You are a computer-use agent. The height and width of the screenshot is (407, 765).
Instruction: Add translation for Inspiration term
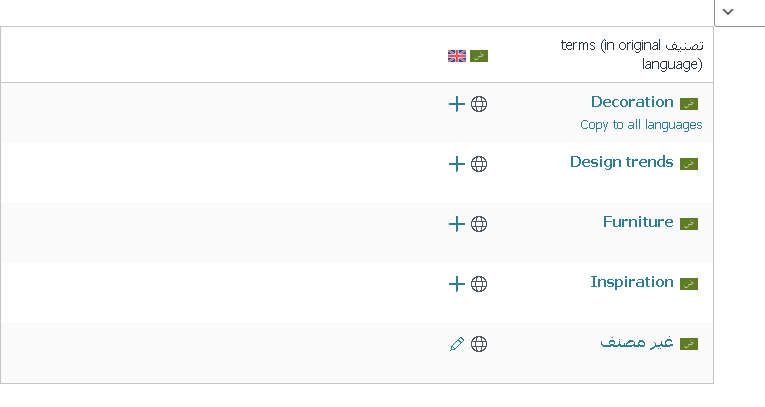457,284
